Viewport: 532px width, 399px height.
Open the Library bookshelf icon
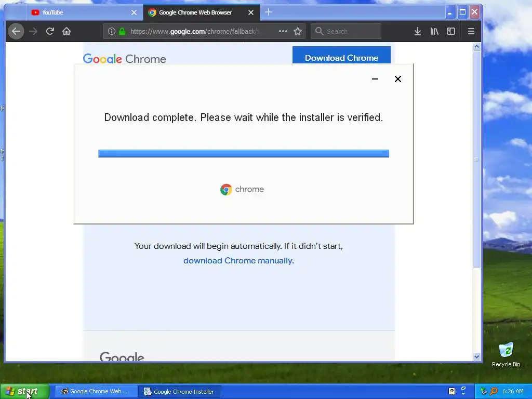[434, 31]
